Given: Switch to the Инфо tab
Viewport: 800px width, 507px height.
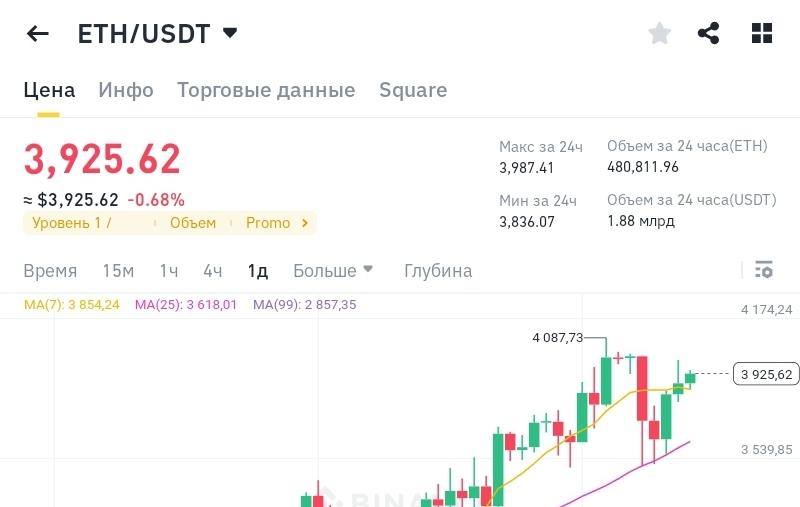Looking at the screenshot, I should [126, 90].
